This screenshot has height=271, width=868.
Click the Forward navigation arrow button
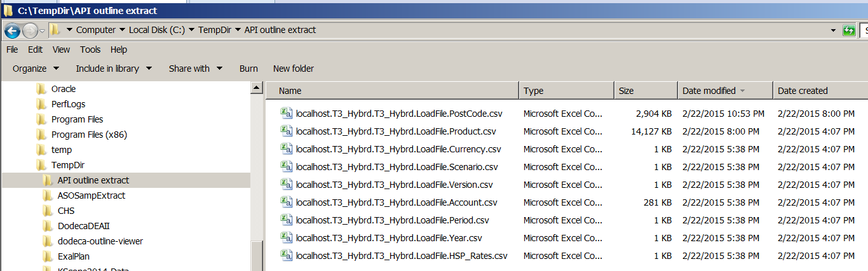point(30,30)
